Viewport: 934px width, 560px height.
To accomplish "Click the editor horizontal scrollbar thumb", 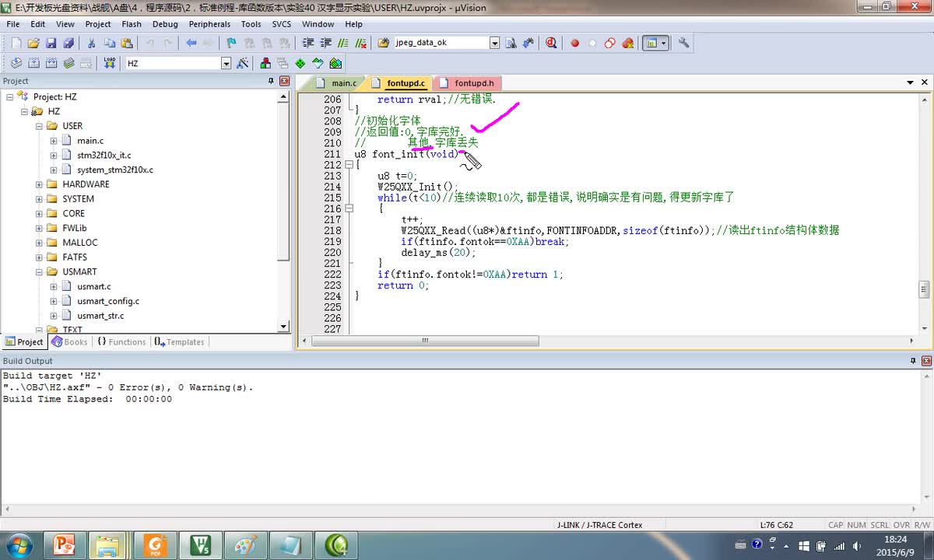I will [425, 341].
